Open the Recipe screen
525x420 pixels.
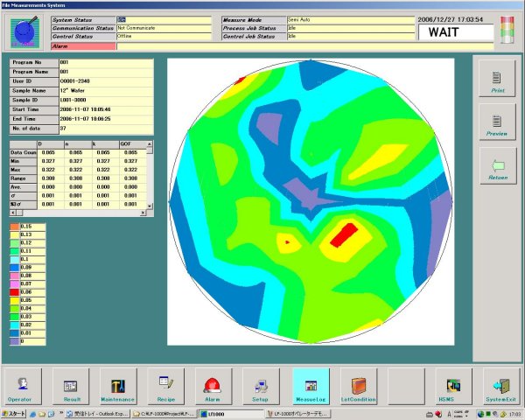(165, 386)
